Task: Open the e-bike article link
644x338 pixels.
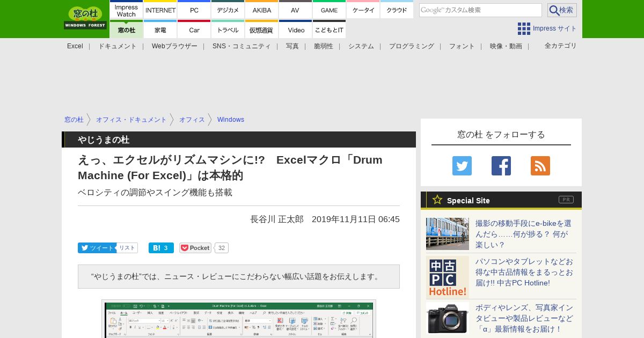Action: (x=523, y=234)
